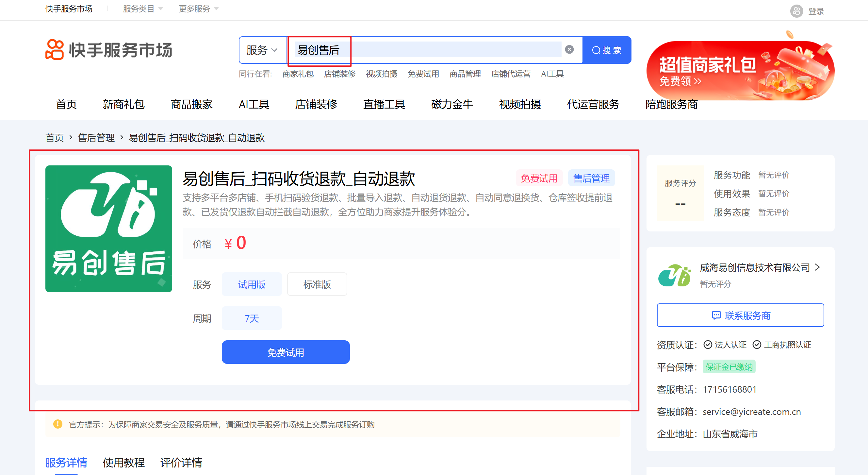Click the 易创售后 green product image

pos(108,229)
